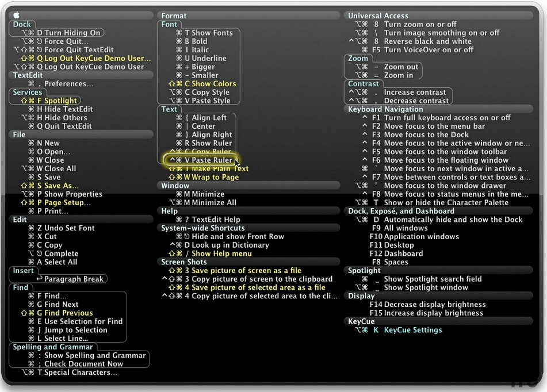The height and width of the screenshot is (392, 547).
Task: Choose Center in the Text group
Action: click(x=196, y=126)
